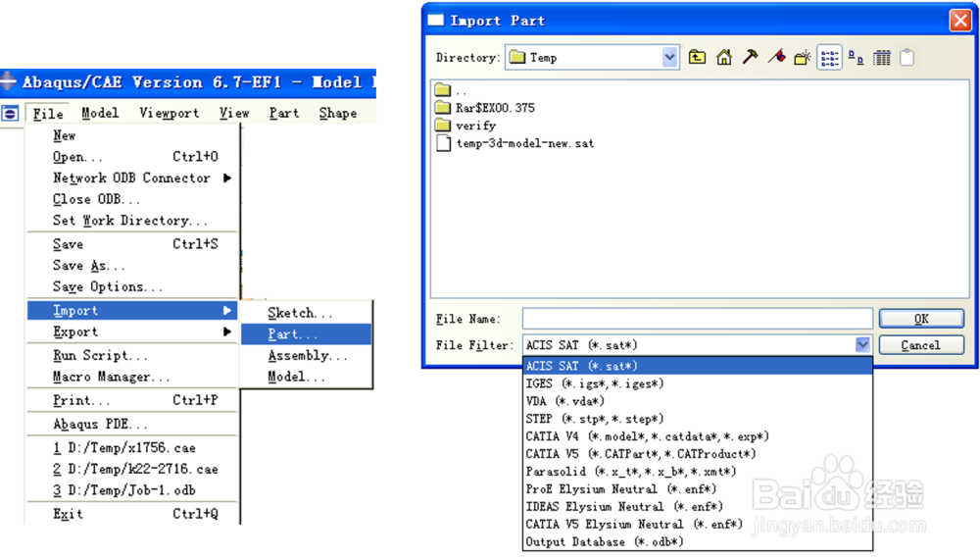Select the Rar$EX00.375 folder
980x559 pixels.
[x=485, y=108]
